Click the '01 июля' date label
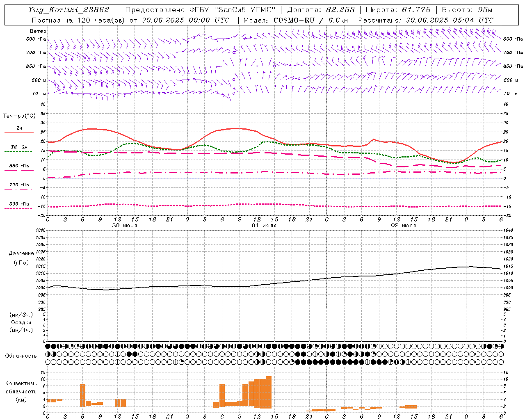The height and width of the screenshot is (420, 525). point(264,226)
